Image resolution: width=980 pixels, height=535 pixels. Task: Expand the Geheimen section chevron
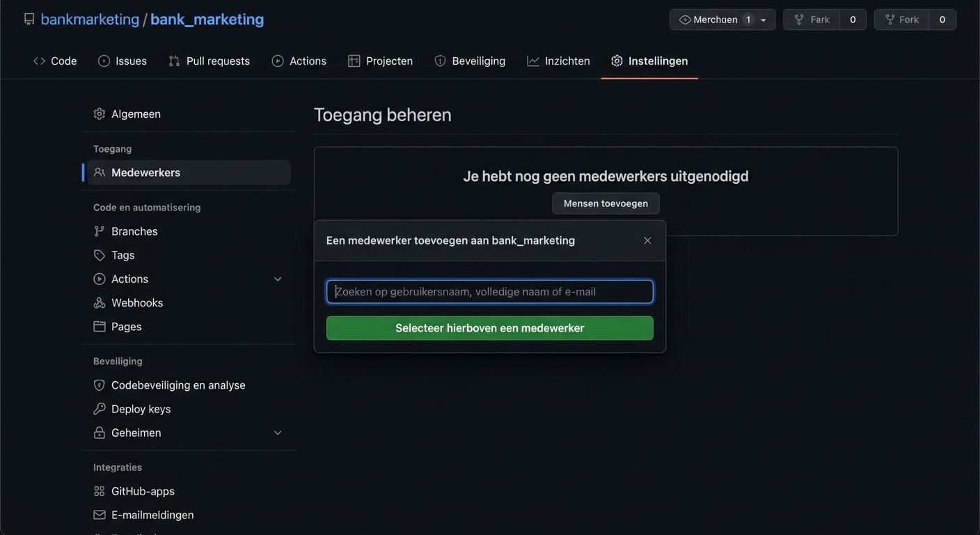[x=278, y=433]
